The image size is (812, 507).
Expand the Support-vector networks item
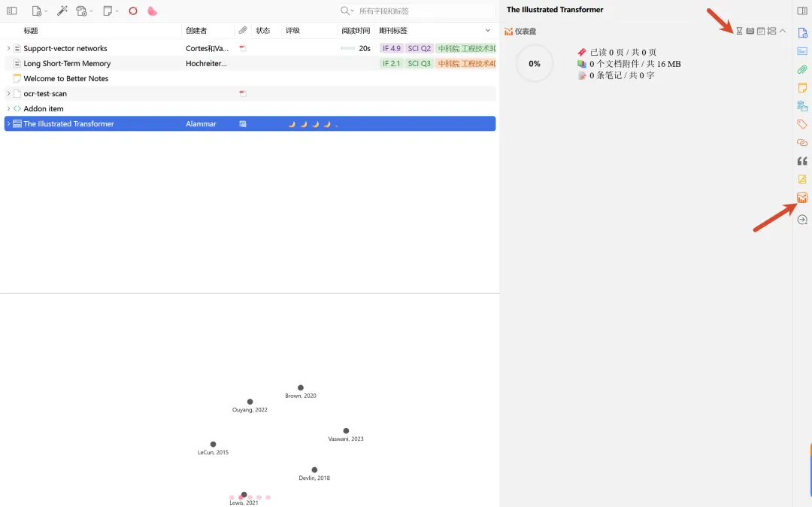(x=8, y=48)
